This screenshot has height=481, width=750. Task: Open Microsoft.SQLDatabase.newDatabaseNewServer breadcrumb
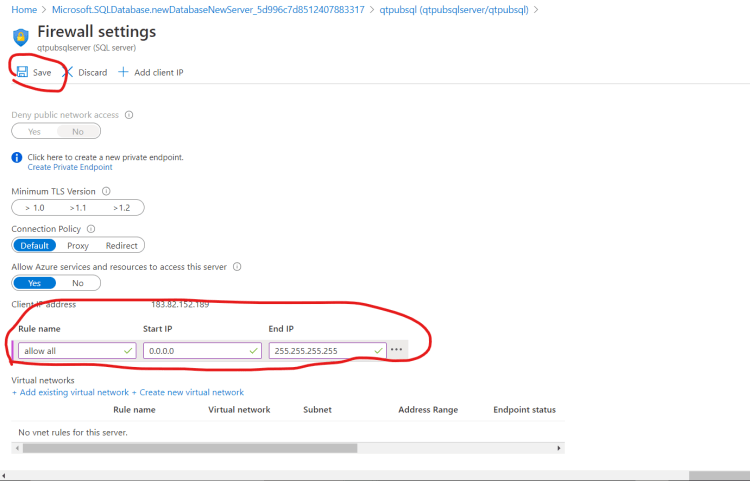[x=208, y=10]
